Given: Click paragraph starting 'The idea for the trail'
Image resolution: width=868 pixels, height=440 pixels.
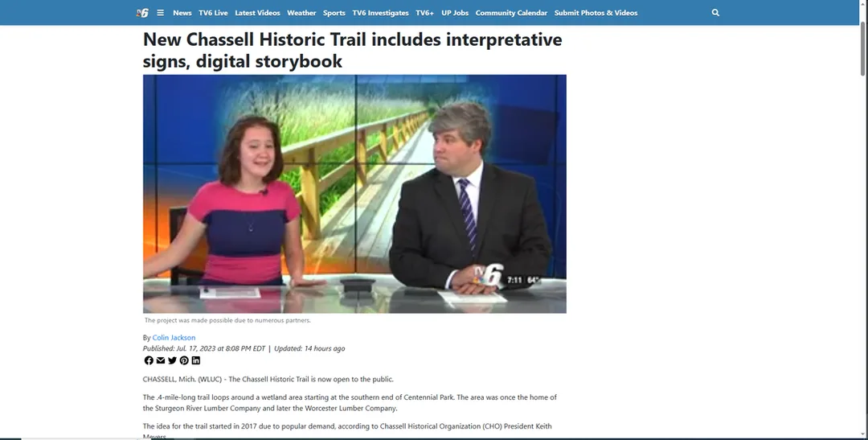Looking at the screenshot, I should click(x=347, y=431).
